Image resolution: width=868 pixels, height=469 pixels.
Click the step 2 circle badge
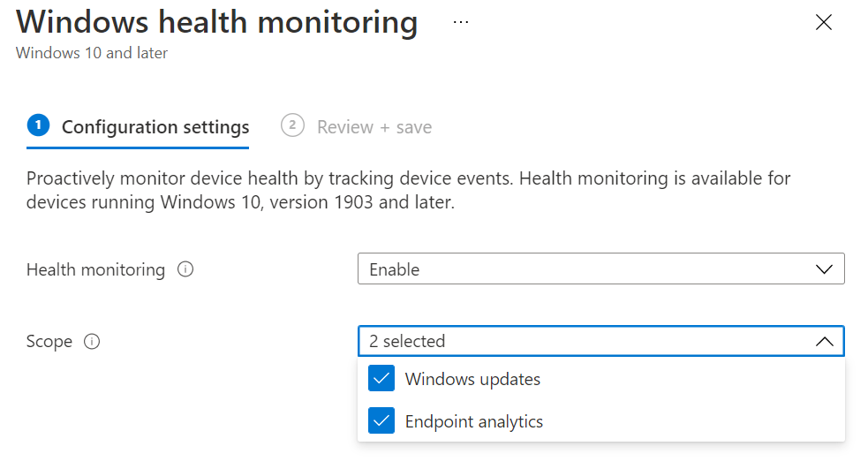click(x=292, y=125)
